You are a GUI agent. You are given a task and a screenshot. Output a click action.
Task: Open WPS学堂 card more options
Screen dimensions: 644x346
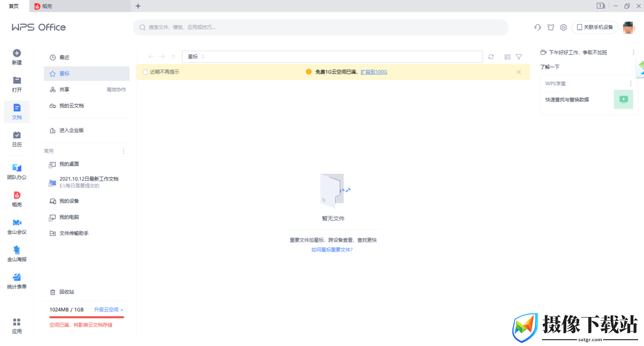(x=631, y=83)
